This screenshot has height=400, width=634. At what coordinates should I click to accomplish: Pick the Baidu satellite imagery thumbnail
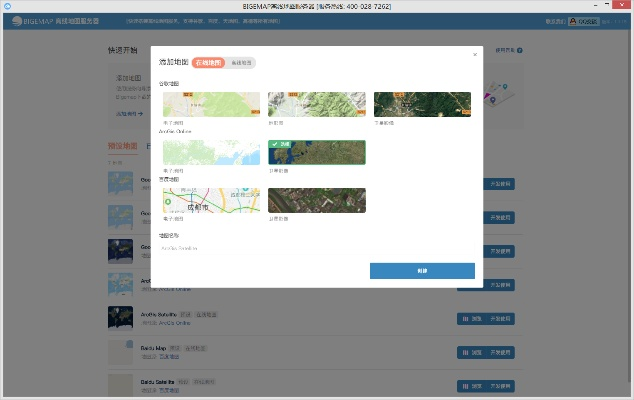pyautogui.click(x=317, y=200)
